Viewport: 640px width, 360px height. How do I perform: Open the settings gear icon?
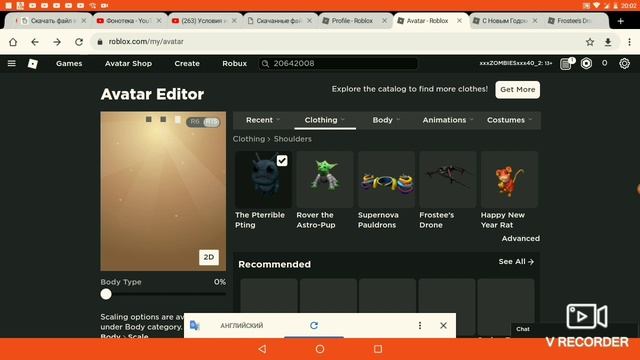[624, 63]
